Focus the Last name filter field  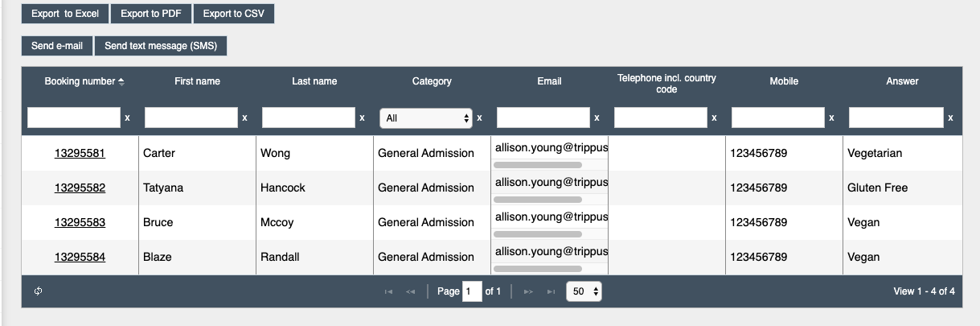point(309,118)
